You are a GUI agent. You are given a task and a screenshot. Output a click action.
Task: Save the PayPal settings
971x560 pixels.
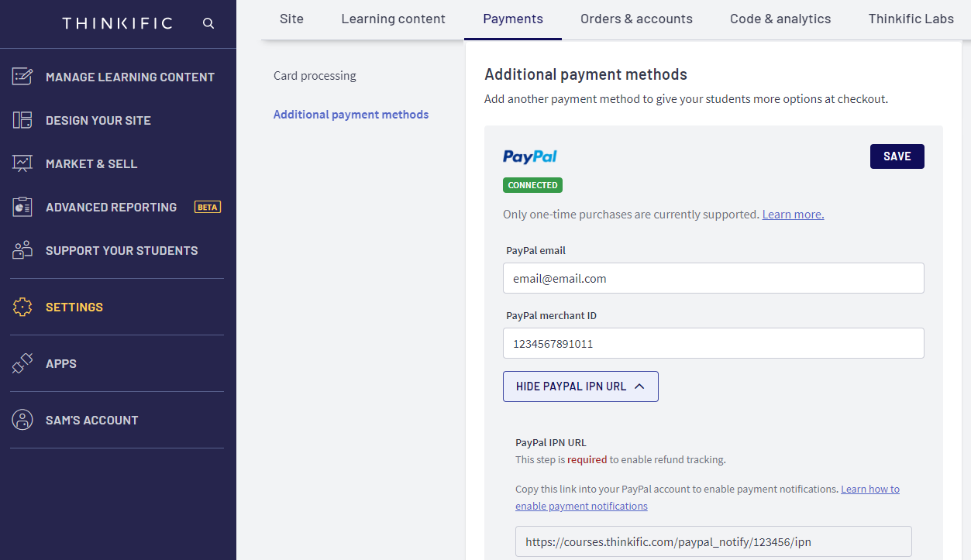point(897,156)
